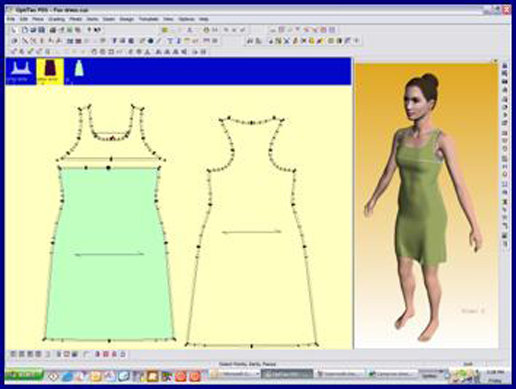The image size is (516, 389).
Task: Click the top icon in the 3D view's right sidebar
Action: coord(505,66)
